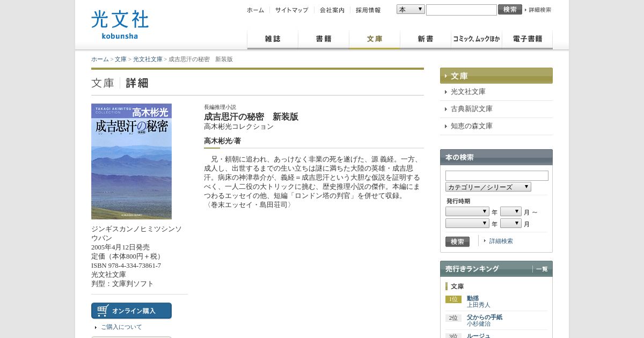Open the start month dropdown under 発行時期

(x=511, y=211)
